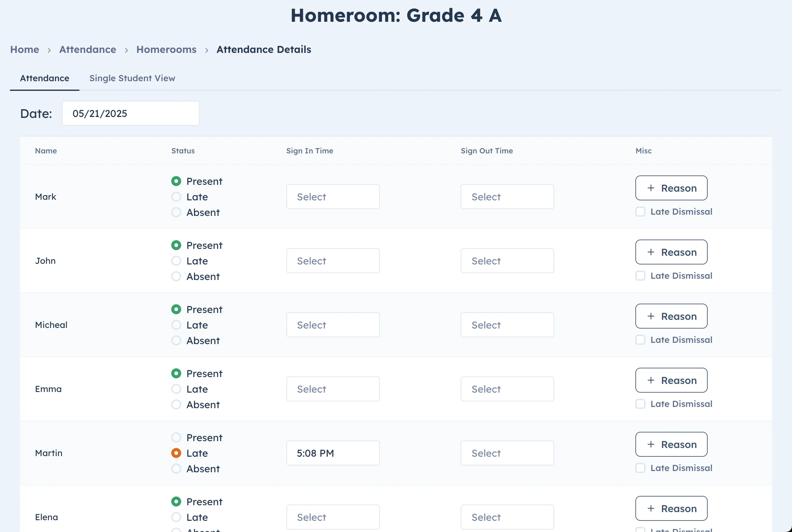
Task: Open John's Sign Out Time selector
Action: pos(507,261)
